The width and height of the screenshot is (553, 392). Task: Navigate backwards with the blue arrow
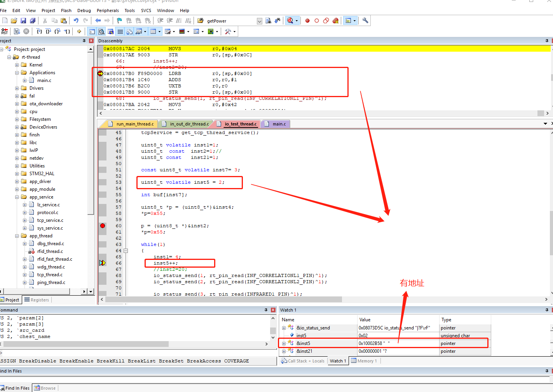tap(98, 21)
